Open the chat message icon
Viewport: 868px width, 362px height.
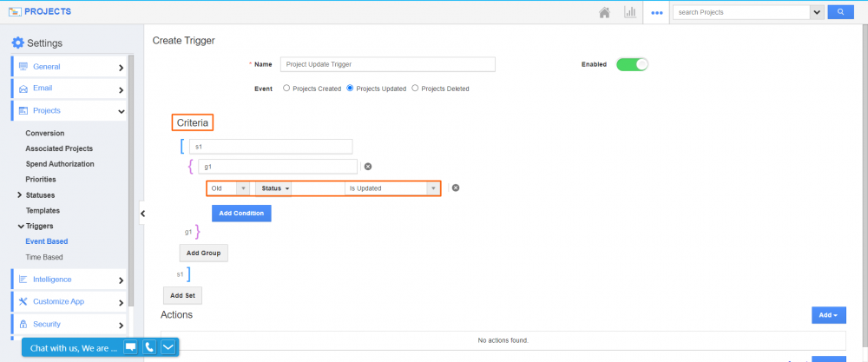pyautogui.click(x=130, y=347)
